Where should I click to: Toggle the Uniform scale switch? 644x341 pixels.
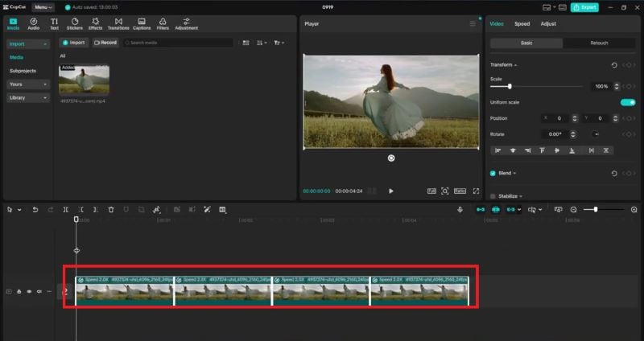(628, 102)
